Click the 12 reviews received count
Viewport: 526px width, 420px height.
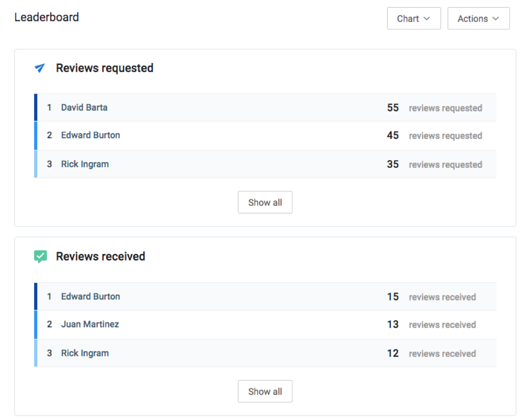[393, 353]
